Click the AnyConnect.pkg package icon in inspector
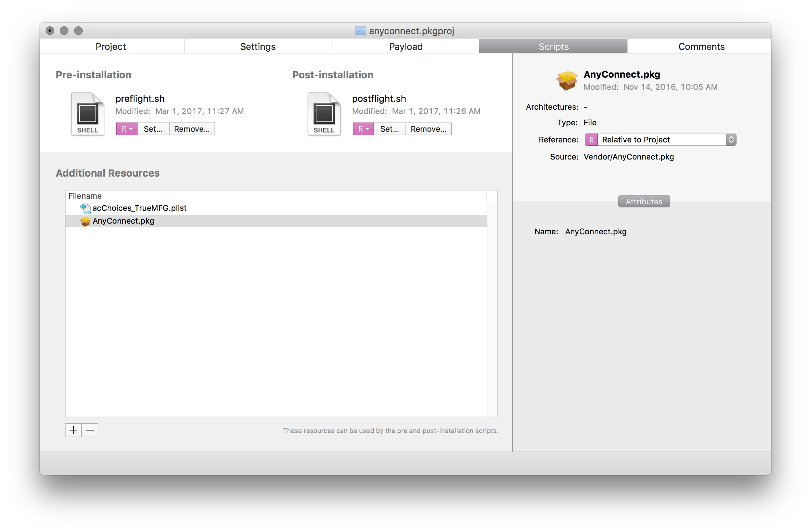The height and width of the screenshot is (532, 811). (567, 80)
